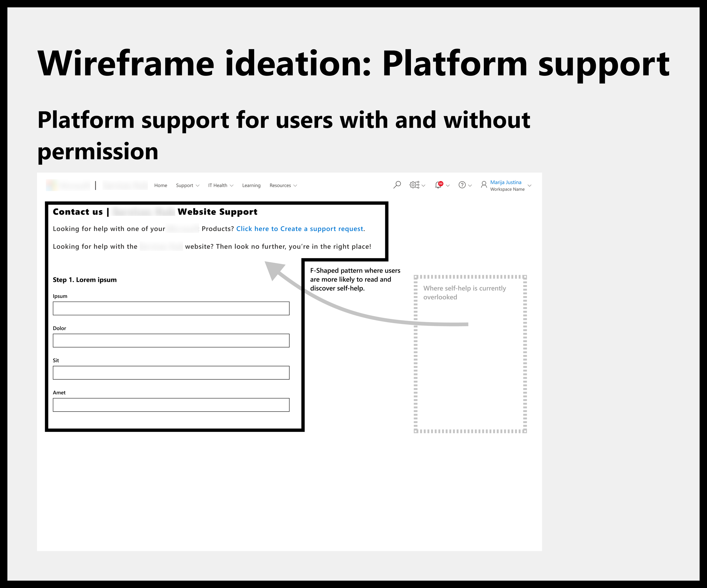Open the settings gear icon
Image resolution: width=707 pixels, height=588 pixels.
414,185
